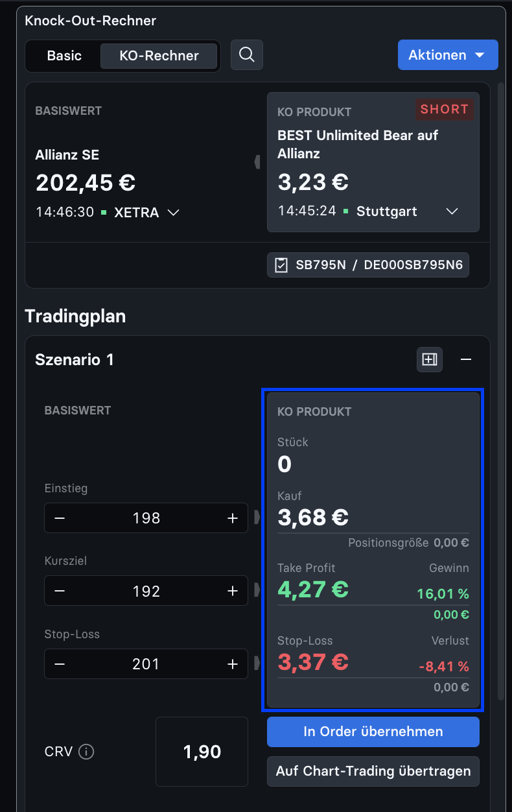Viewport: 512px width, 812px height.
Task: Click the Take Profit value 4,27 €
Action: tap(313, 590)
